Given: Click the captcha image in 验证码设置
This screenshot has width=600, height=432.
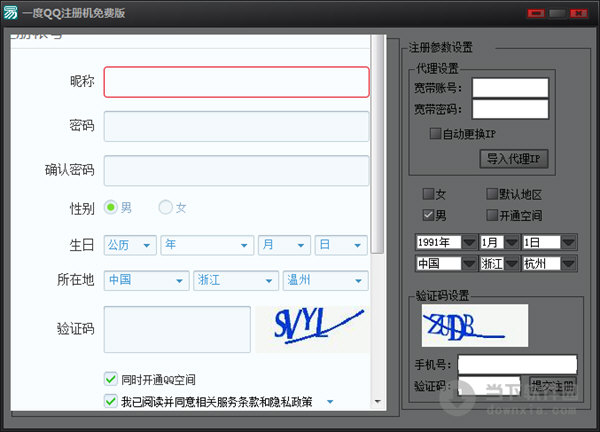Looking at the screenshot, I should (475, 326).
